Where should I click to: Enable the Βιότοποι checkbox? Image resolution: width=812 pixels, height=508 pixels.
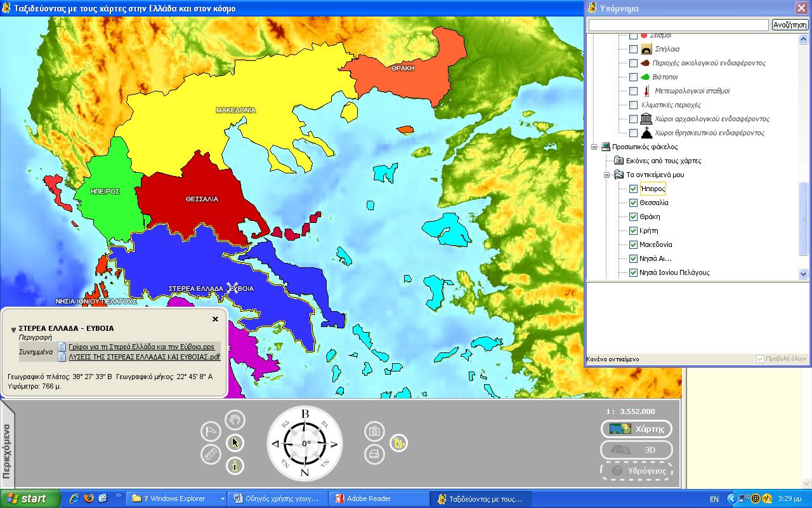point(633,77)
